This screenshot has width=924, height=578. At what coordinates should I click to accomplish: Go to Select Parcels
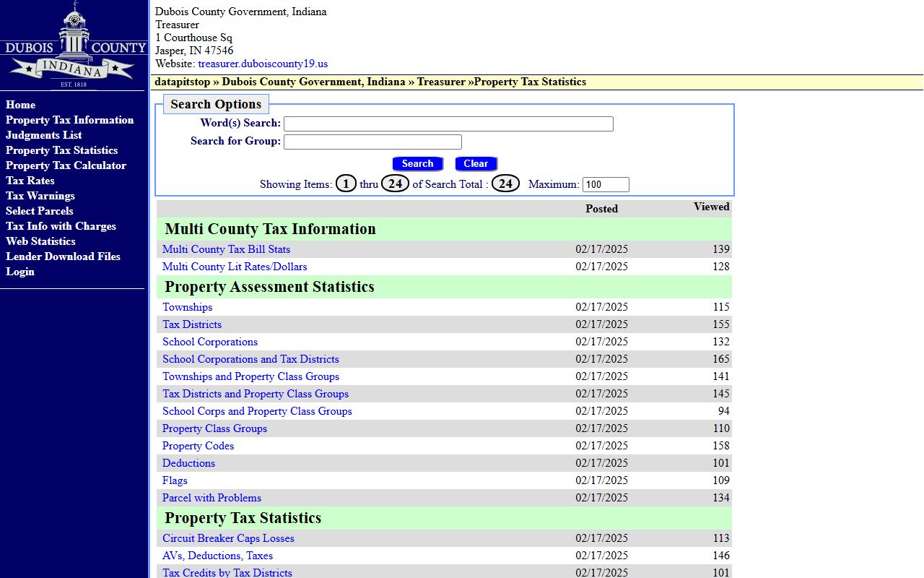tap(39, 211)
